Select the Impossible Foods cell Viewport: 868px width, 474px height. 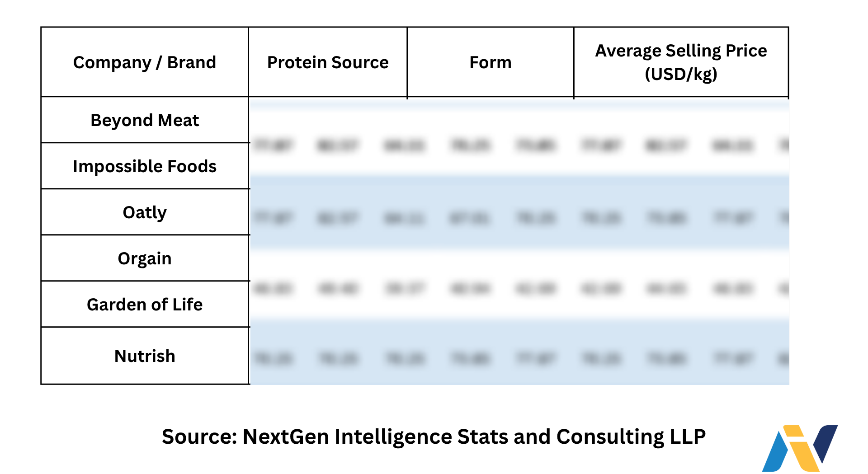pos(145,166)
